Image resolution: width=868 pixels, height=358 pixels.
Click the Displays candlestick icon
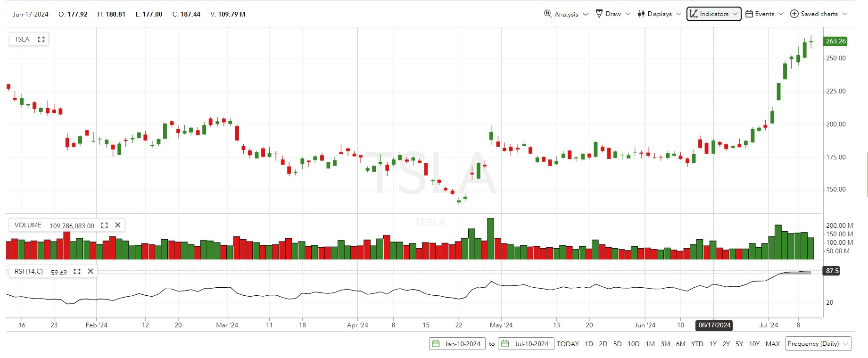pos(641,14)
